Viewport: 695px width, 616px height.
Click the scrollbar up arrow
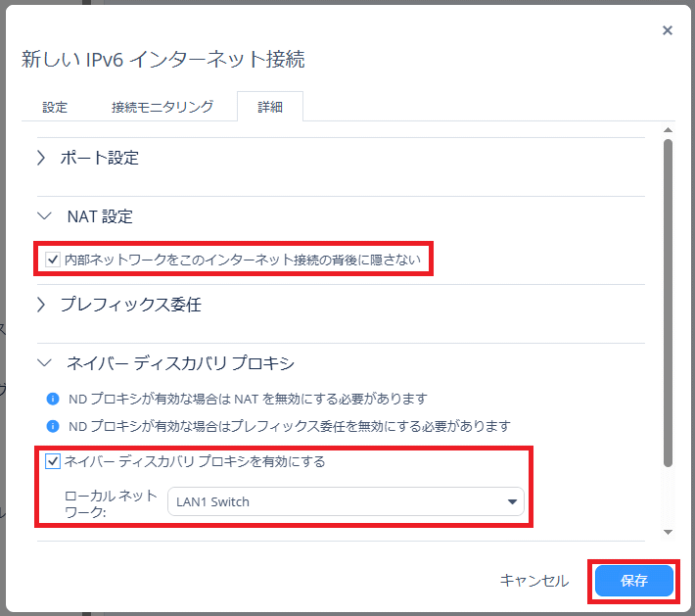coord(668,130)
